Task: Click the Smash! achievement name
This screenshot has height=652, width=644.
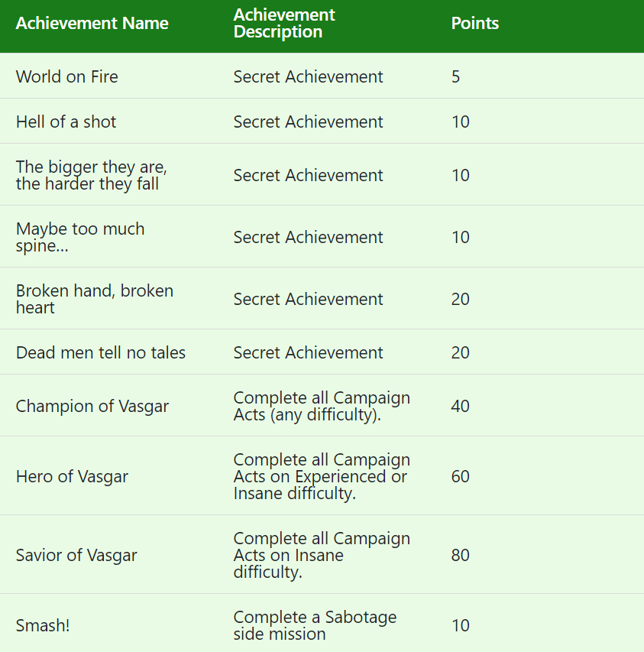Action: click(43, 625)
